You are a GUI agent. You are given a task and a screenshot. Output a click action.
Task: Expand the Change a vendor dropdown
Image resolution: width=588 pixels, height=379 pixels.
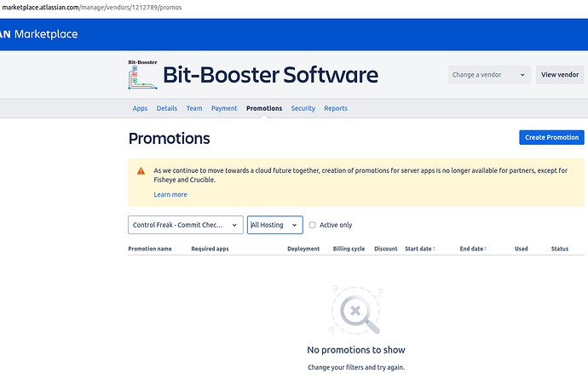click(489, 75)
